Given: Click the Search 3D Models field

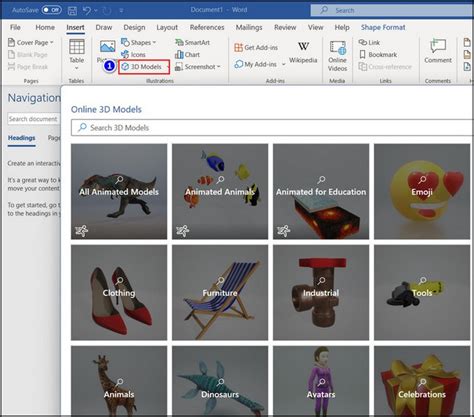Looking at the screenshot, I should point(272,128).
